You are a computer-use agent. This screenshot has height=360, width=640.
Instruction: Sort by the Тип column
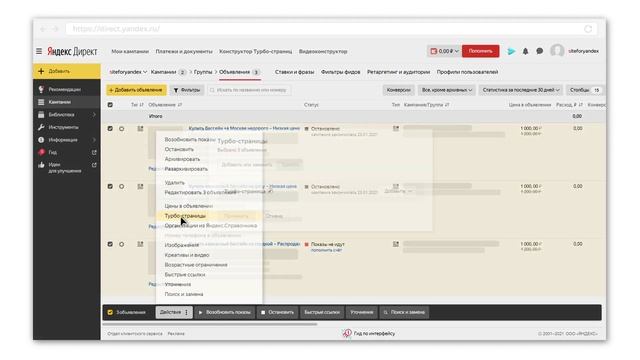coord(137,105)
